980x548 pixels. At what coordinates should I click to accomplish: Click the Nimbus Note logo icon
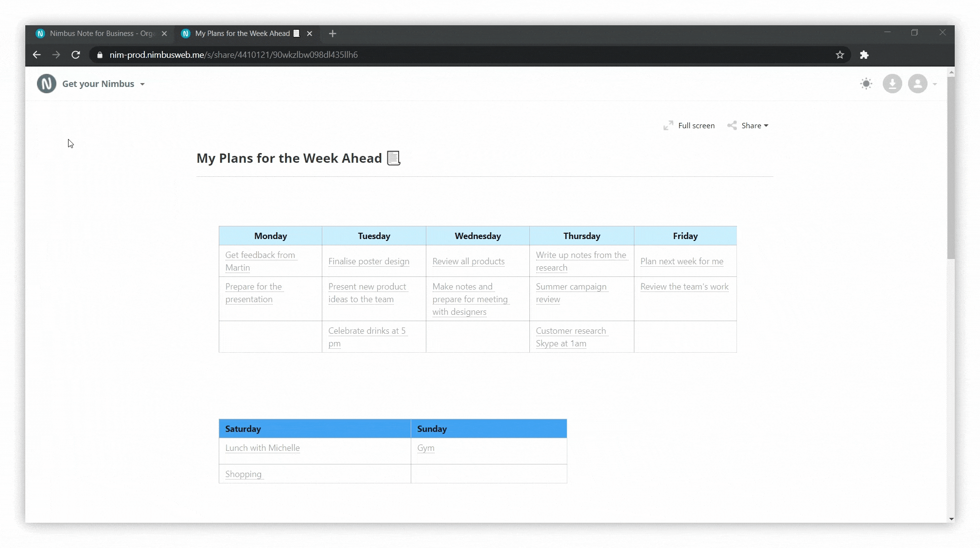47,84
